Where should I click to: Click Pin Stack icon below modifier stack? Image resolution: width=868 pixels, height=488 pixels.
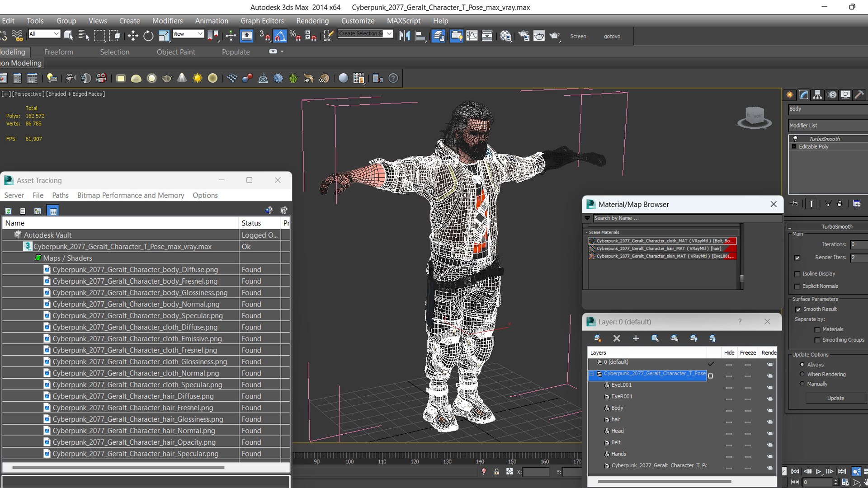795,204
